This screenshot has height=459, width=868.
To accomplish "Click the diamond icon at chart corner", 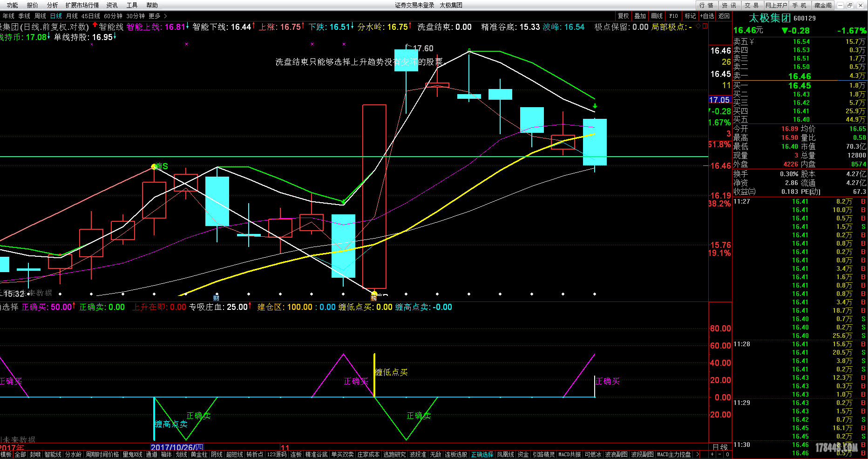I will (698, 26).
